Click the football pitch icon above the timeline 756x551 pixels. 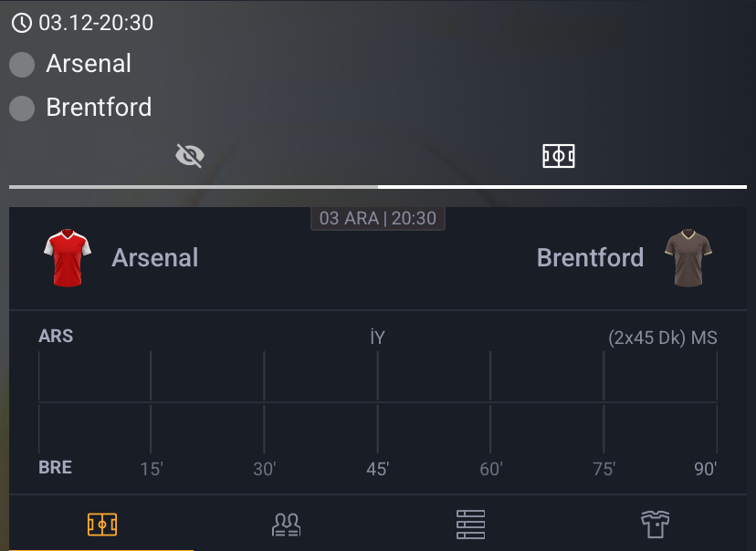click(x=557, y=155)
